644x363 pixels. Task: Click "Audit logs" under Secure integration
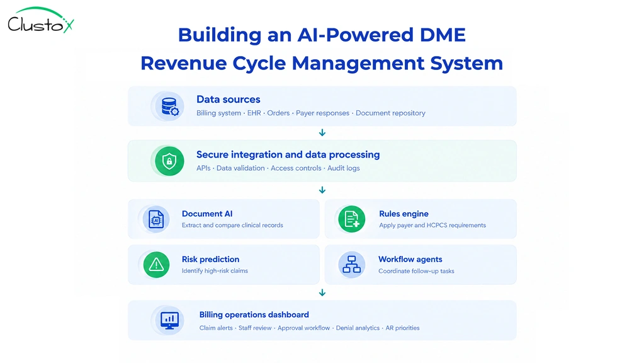coord(343,168)
